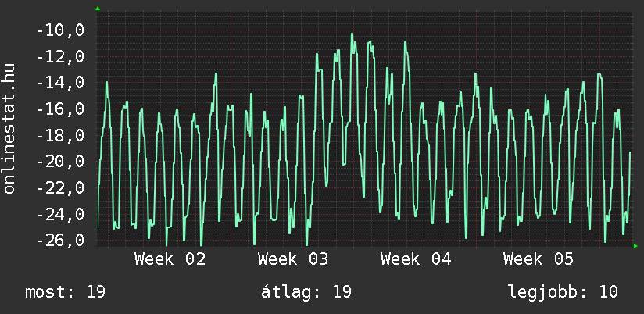Click the -14,0 y-axis label
Screen dimensions: 644x314
tap(60, 83)
